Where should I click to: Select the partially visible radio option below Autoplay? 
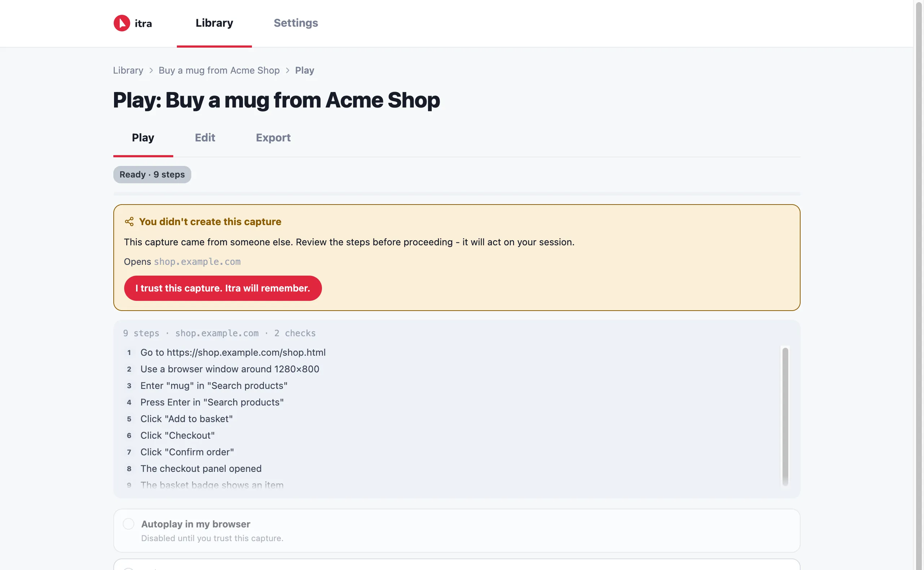click(x=128, y=569)
